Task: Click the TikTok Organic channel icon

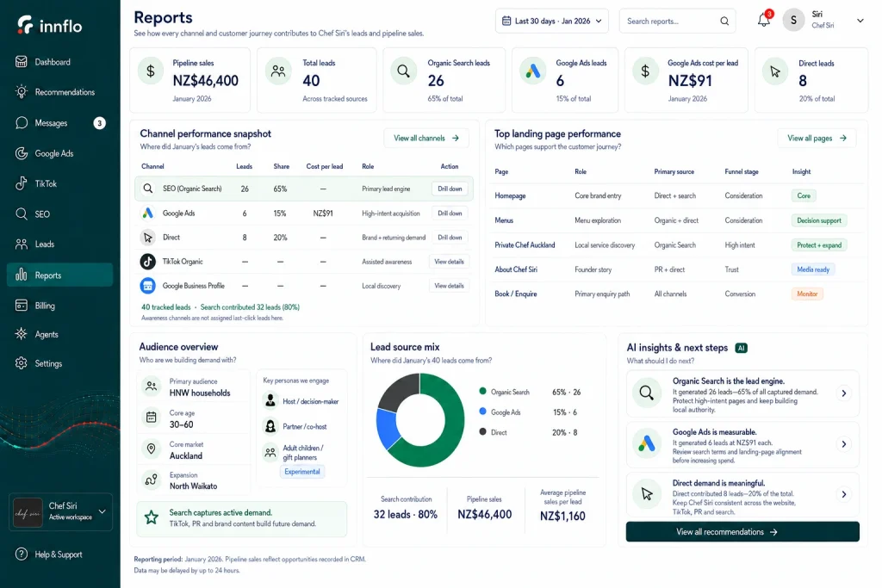Action: pos(147,262)
